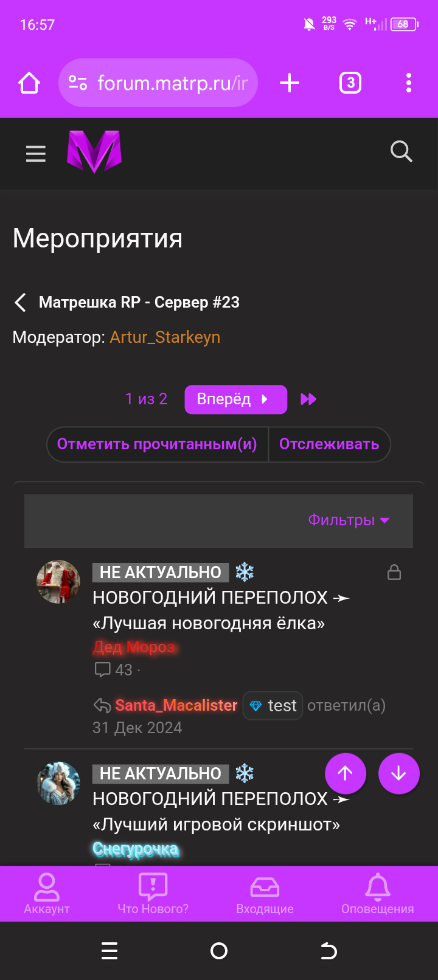
Task: Expand the Фильтры dropdown
Action: (349, 520)
